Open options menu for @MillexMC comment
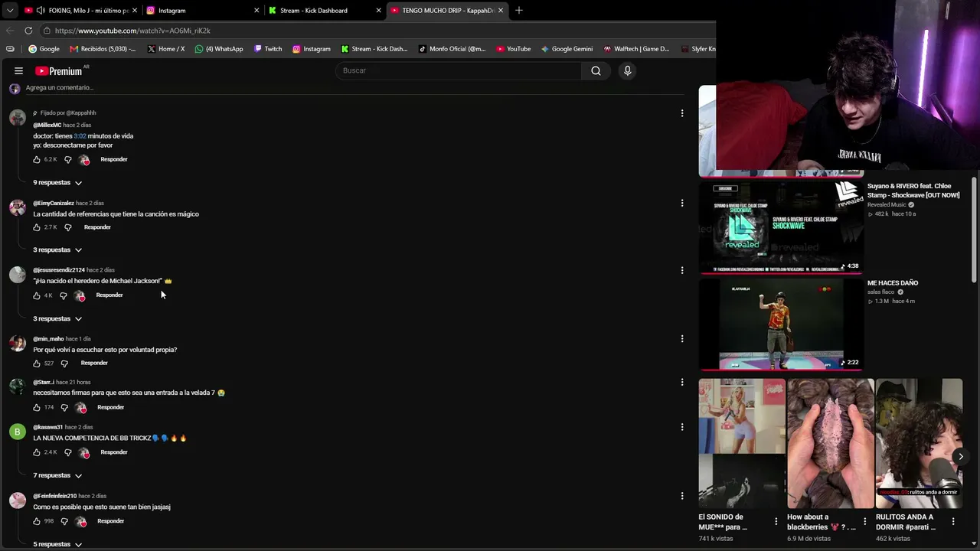 tap(682, 113)
